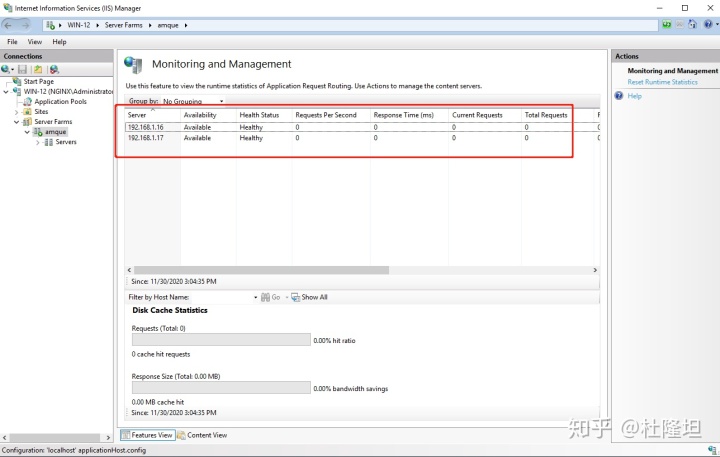Click the Server Farms icon in tree

tap(28, 122)
